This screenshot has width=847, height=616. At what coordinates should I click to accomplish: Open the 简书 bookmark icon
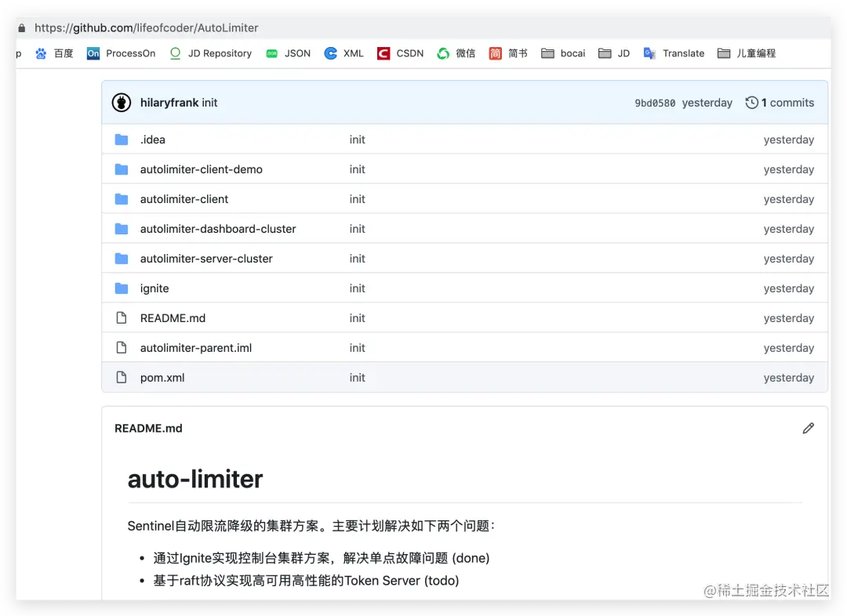[496, 53]
